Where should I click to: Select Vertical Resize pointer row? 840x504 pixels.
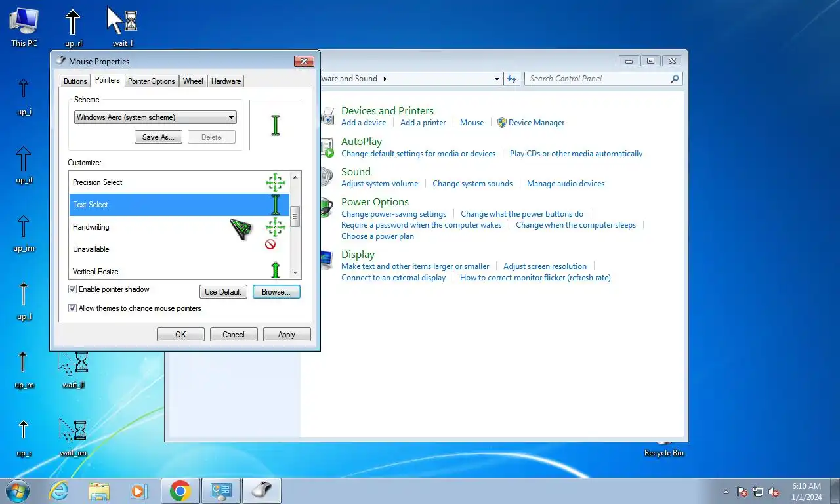pos(179,270)
